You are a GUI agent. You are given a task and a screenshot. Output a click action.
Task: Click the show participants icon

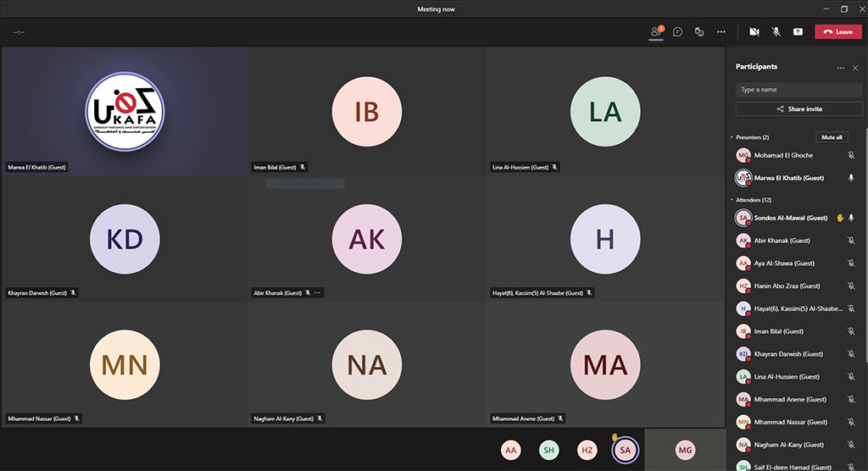pyautogui.click(x=655, y=31)
